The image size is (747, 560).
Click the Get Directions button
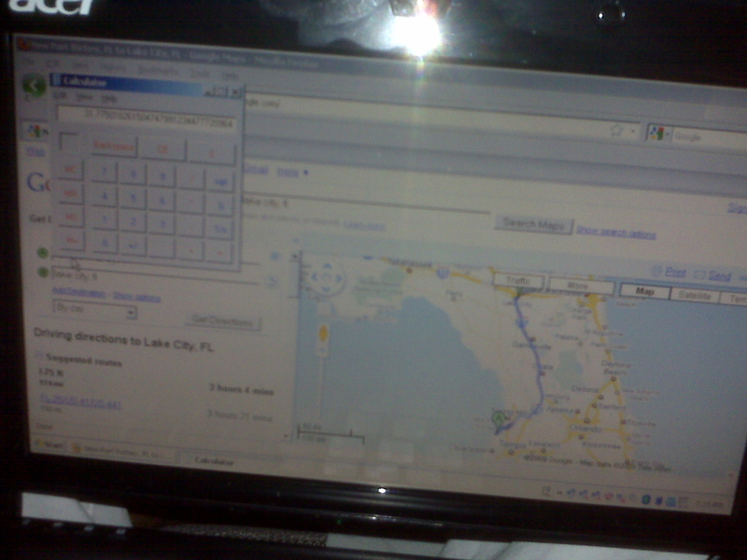point(222,321)
